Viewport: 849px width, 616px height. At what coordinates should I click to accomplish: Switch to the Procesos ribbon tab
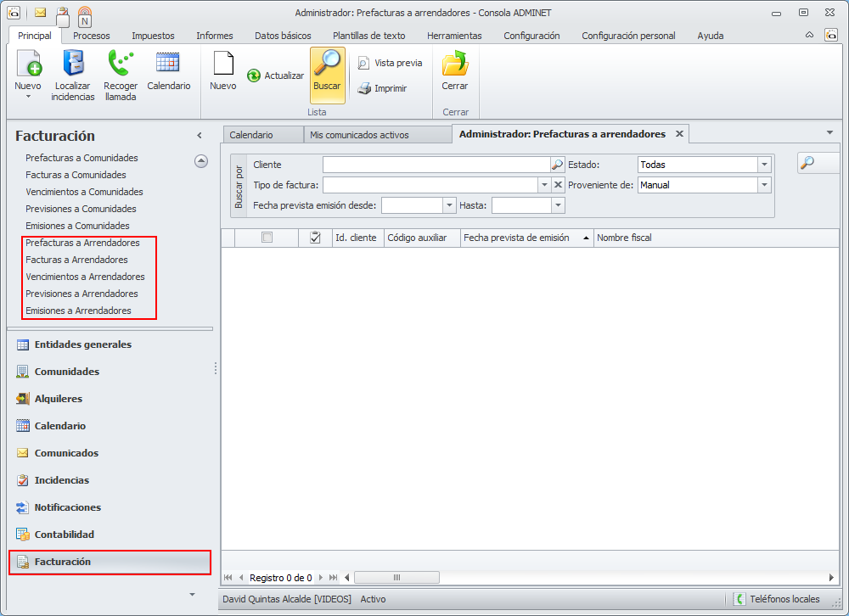pos(92,36)
